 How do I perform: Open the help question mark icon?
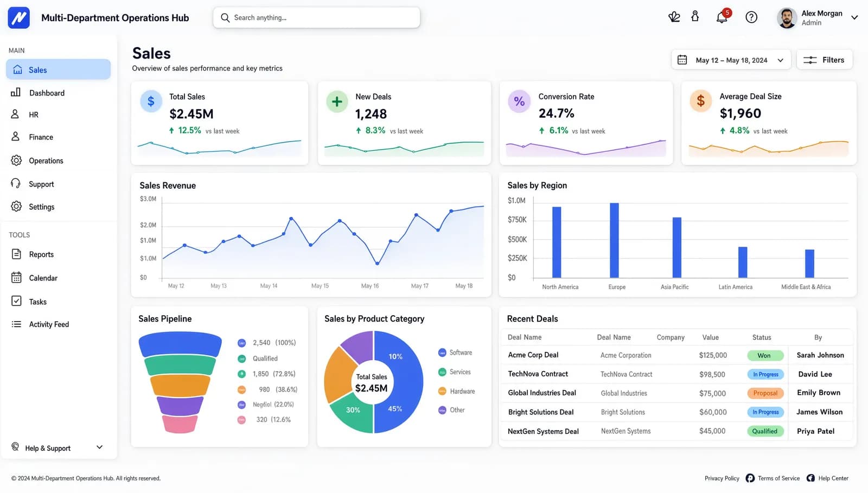pyautogui.click(x=751, y=17)
